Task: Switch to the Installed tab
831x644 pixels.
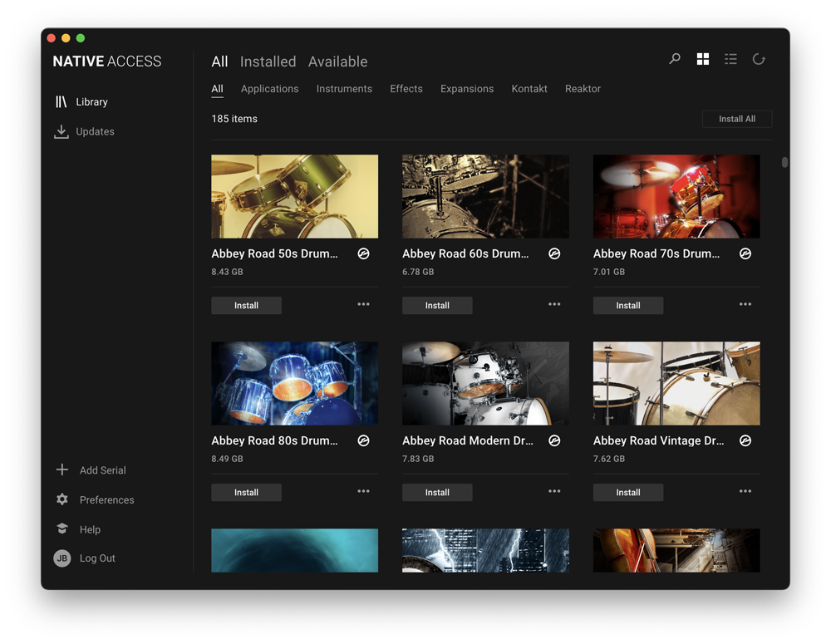Action: [268, 61]
